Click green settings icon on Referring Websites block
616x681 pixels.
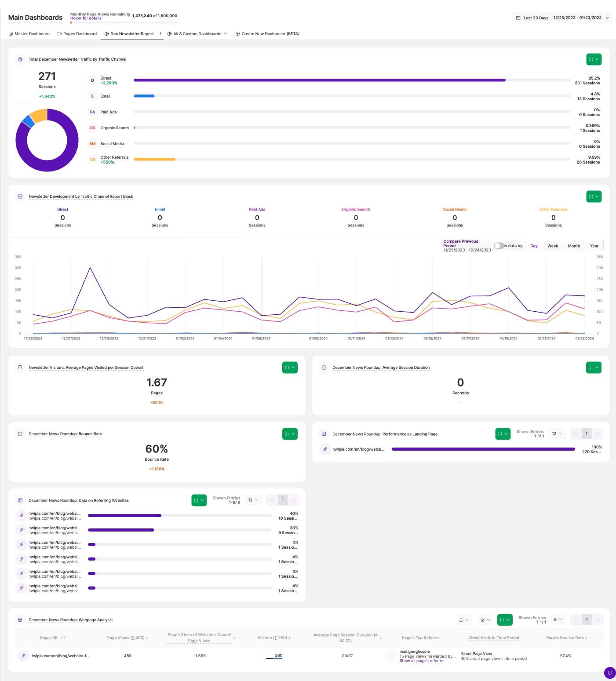(x=199, y=500)
